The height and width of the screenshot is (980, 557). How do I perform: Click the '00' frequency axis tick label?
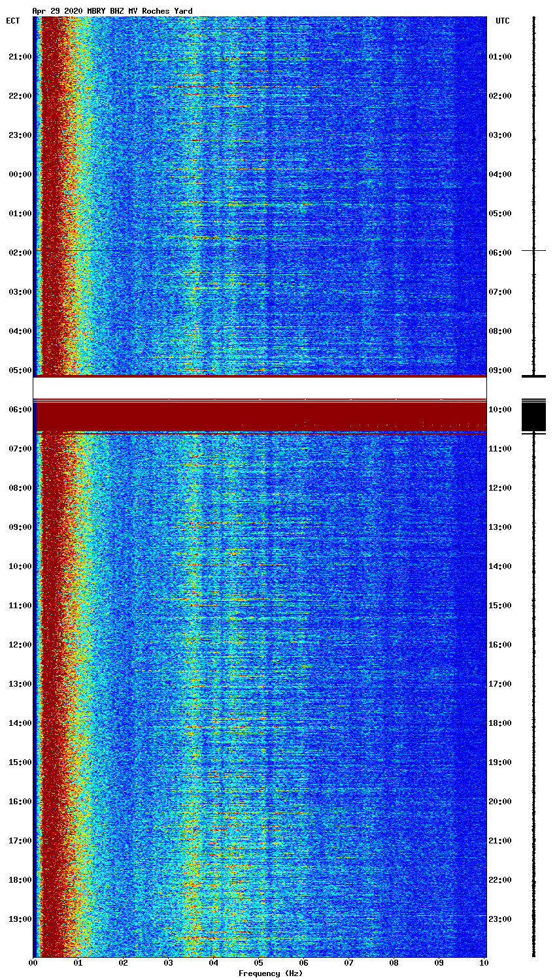pyautogui.click(x=33, y=963)
